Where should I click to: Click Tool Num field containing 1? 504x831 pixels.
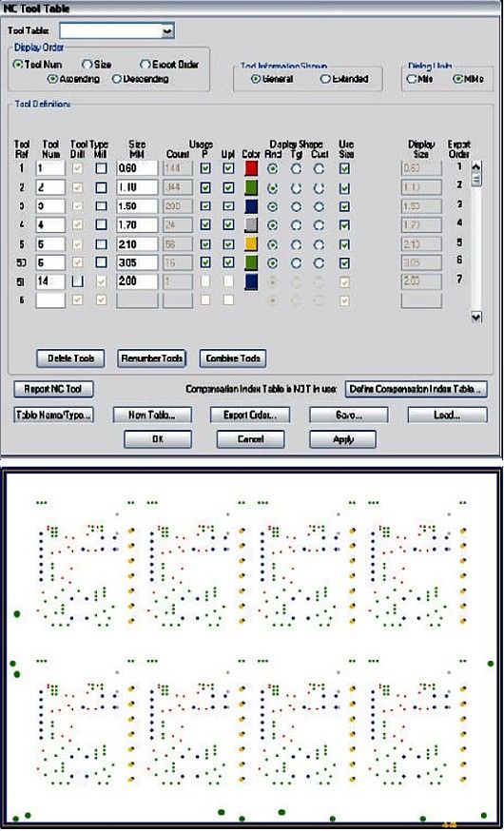(x=50, y=168)
